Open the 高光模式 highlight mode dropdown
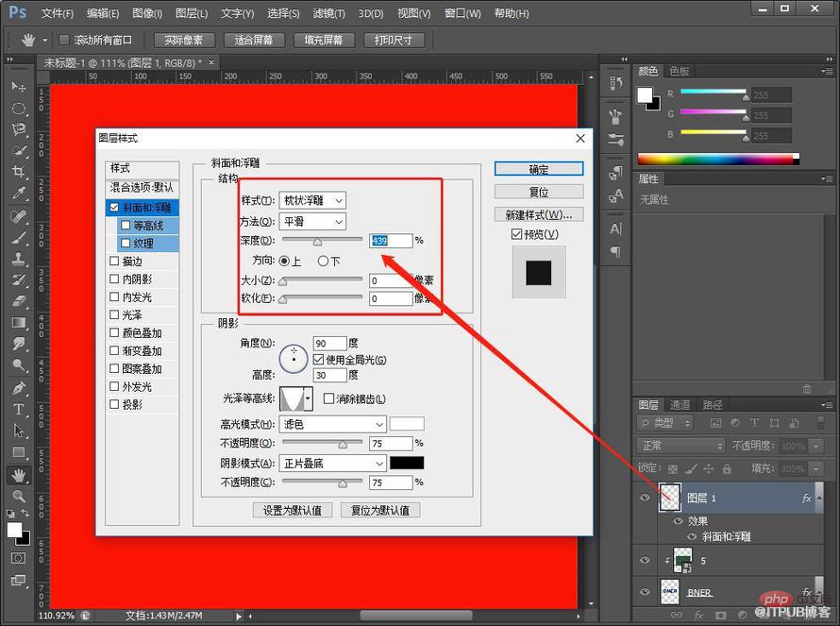The image size is (840, 626). click(332, 425)
